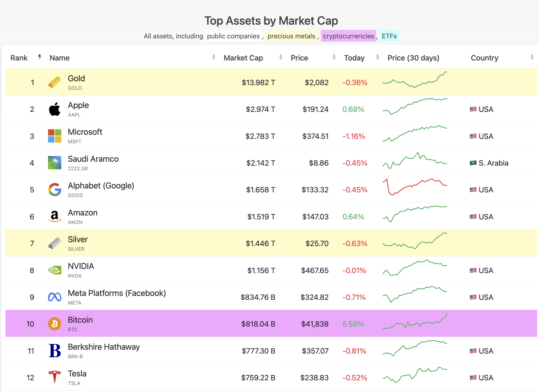The height and width of the screenshot is (392, 539).
Task: Click Gold's 30-day price sparkline
Action: point(415,80)
